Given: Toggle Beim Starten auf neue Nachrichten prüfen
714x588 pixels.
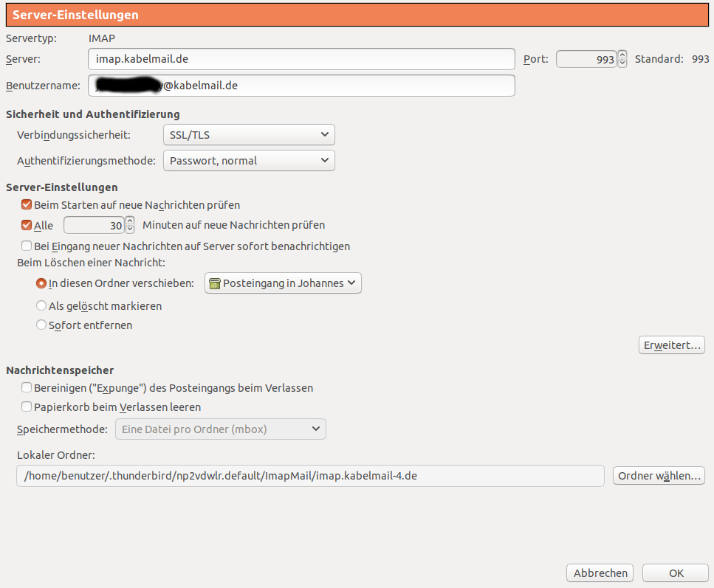Looking at the screenshot, I should click(x=27, y=205).
